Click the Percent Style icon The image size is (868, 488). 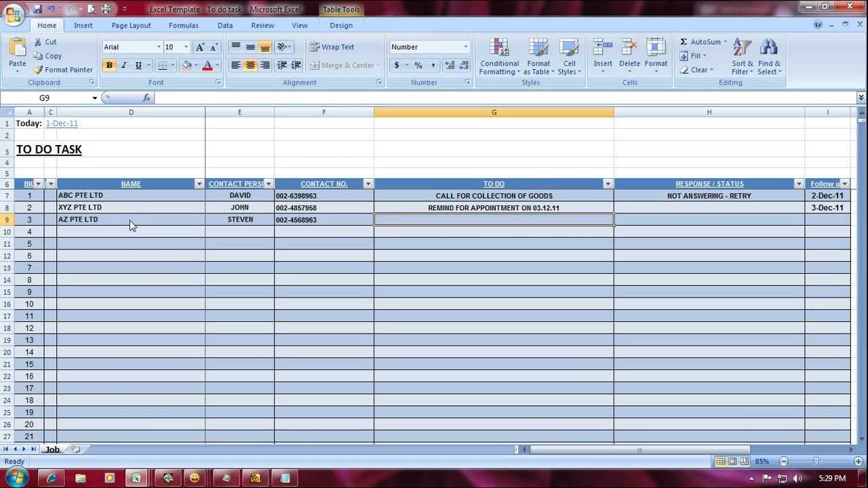pyautogui.click(x=417, y=65)
